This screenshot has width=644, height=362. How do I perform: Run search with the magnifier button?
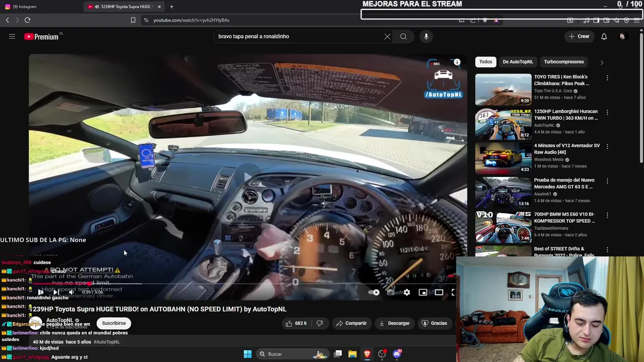pyautogui.click(x=404, y=36)
